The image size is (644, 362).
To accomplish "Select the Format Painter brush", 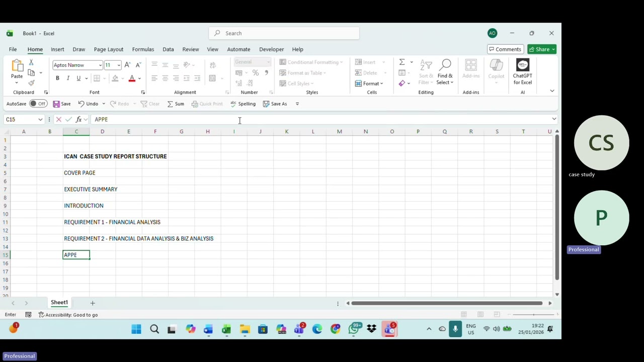I will (x=31, y=83).
